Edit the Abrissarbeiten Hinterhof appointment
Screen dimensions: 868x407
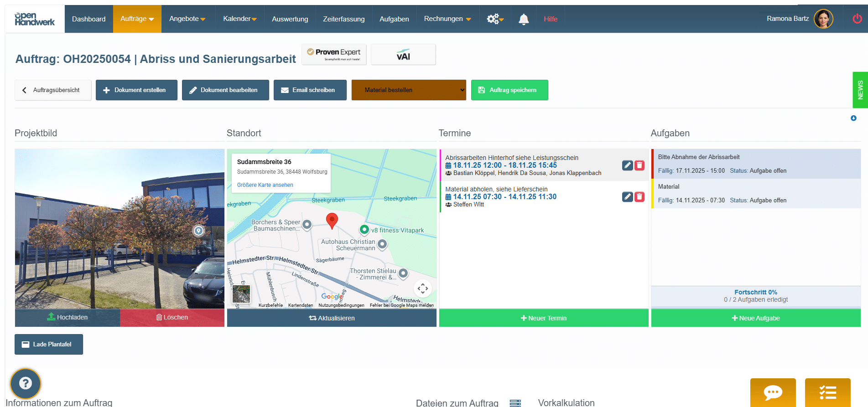tap(627, 165)
